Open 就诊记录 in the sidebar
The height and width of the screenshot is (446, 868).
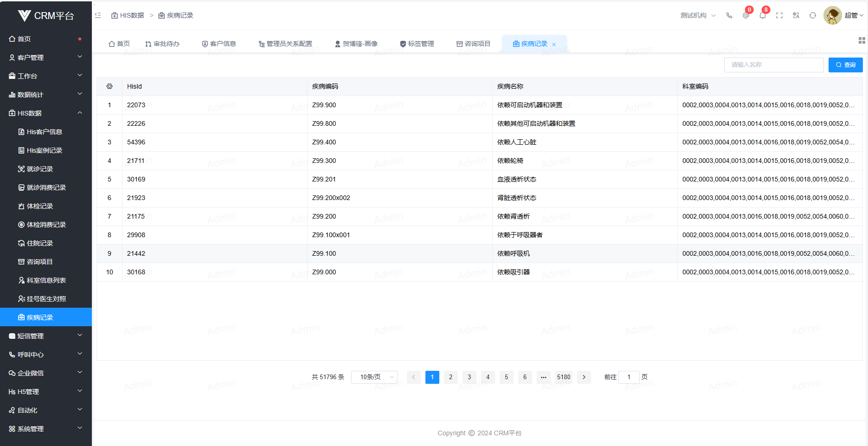click(x=46, y=168)
